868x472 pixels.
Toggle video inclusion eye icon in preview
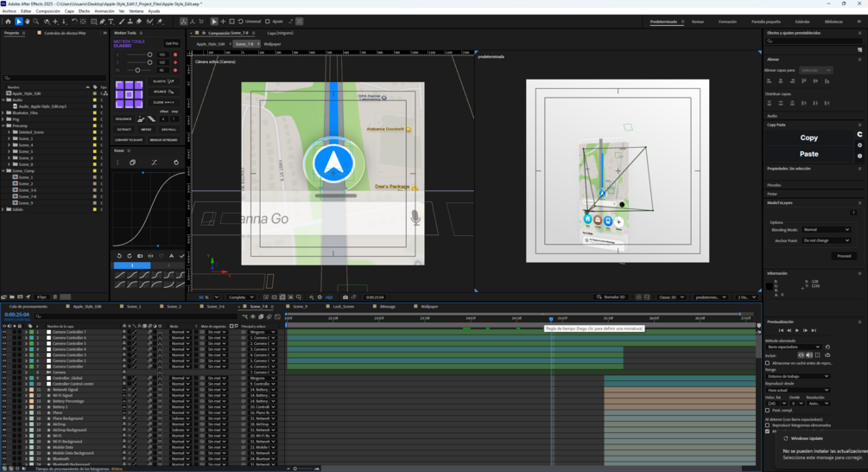tap(801, 355)
